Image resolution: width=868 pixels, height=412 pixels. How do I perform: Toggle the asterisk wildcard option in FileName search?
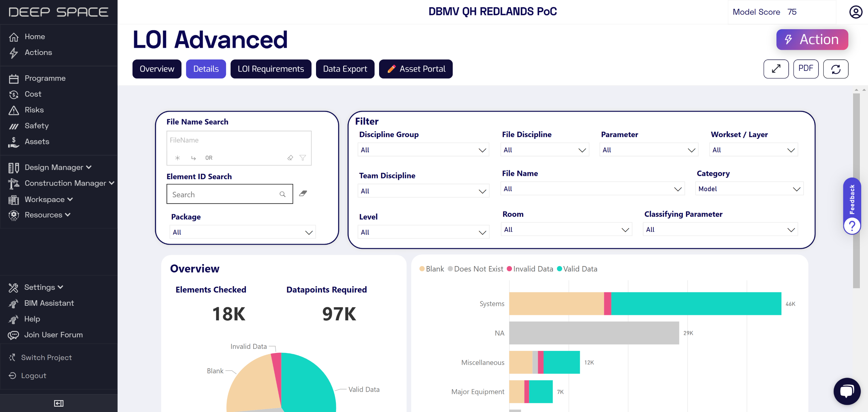(x=177, y=158)
